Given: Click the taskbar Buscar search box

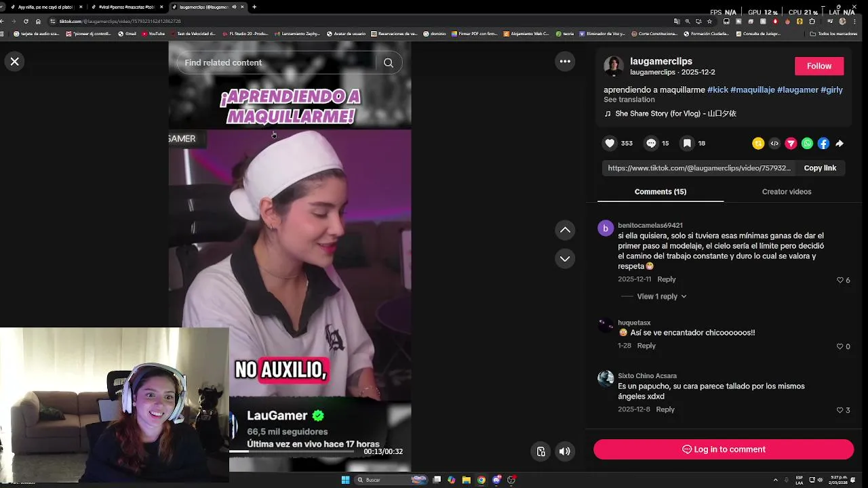Looking at the screenshot, I should click(392, 480).
